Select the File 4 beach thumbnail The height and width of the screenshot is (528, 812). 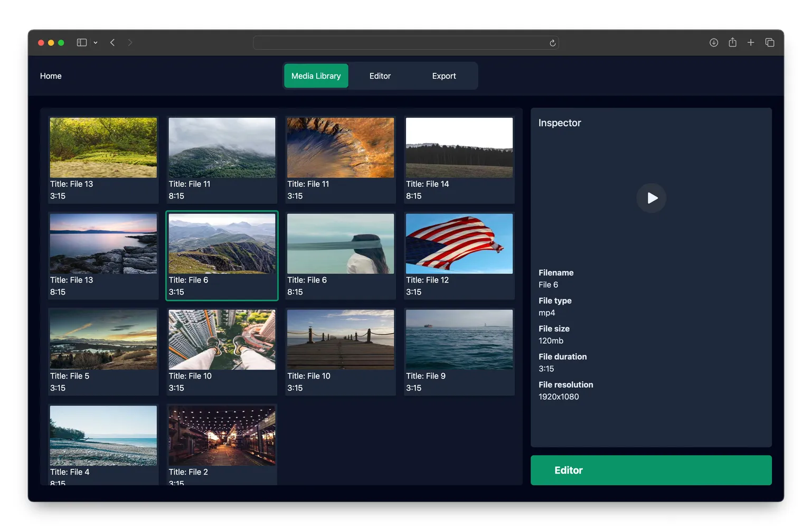tap(103, 436)
